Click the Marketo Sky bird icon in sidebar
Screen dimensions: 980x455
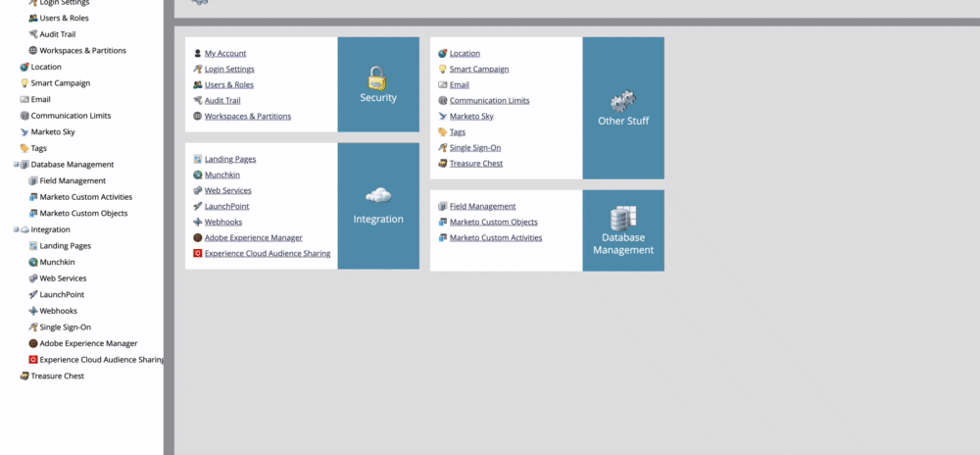(x=24, y=131)
